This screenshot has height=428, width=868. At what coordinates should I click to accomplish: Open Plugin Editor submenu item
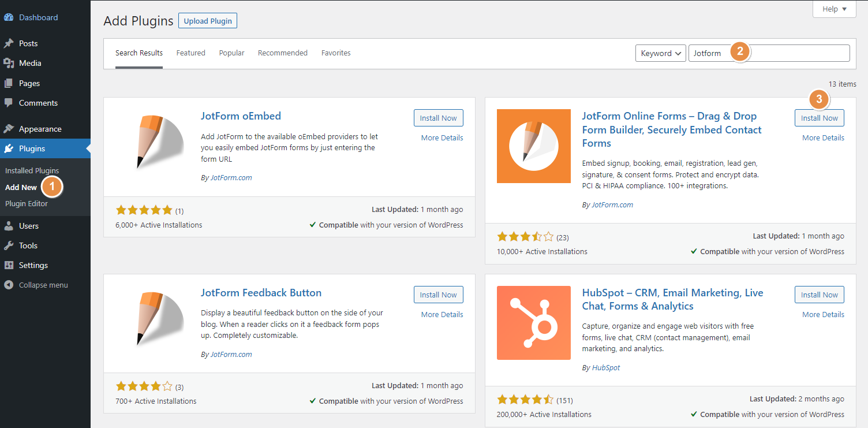point(27,203)
